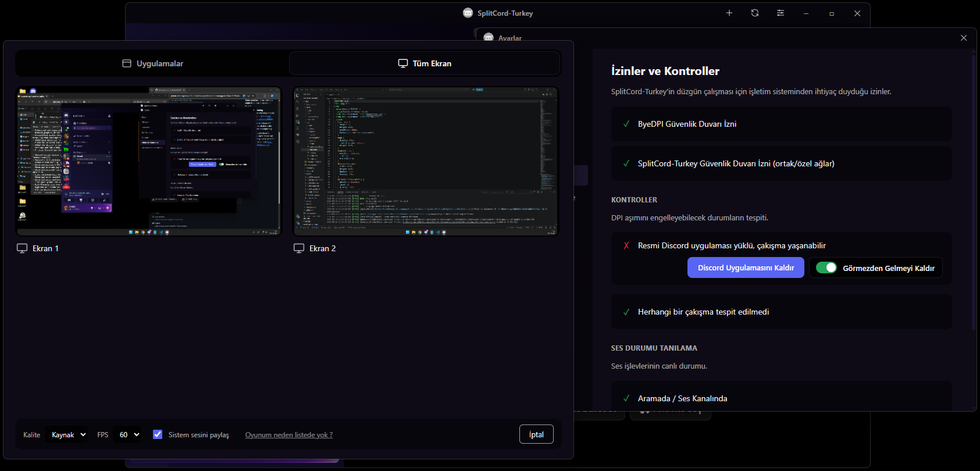Uncheck the Sistem sesini paylaş checkbox
The image size is (980, 471).
(x=158, y=434)
